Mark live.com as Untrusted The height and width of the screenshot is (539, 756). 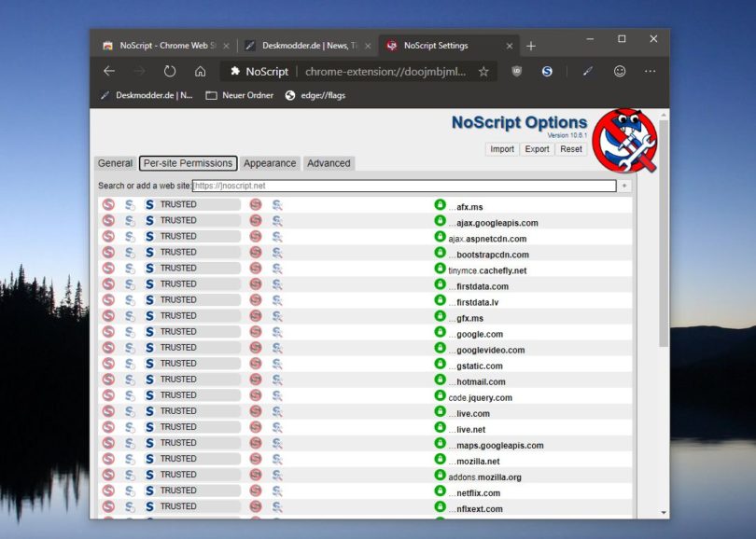tap(256, 411)
